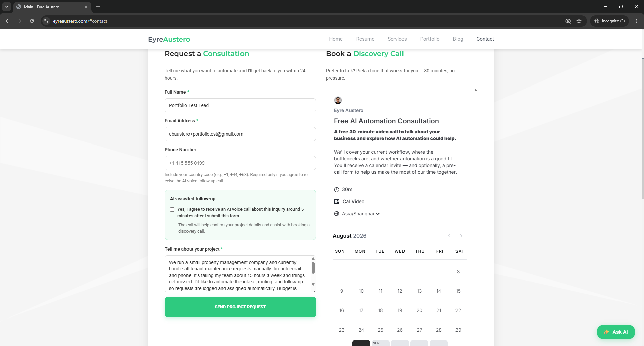Open the Chrome three-dot menu
Image resolution: width=644 pixels, height=346 pixels.
coord(636,21)
